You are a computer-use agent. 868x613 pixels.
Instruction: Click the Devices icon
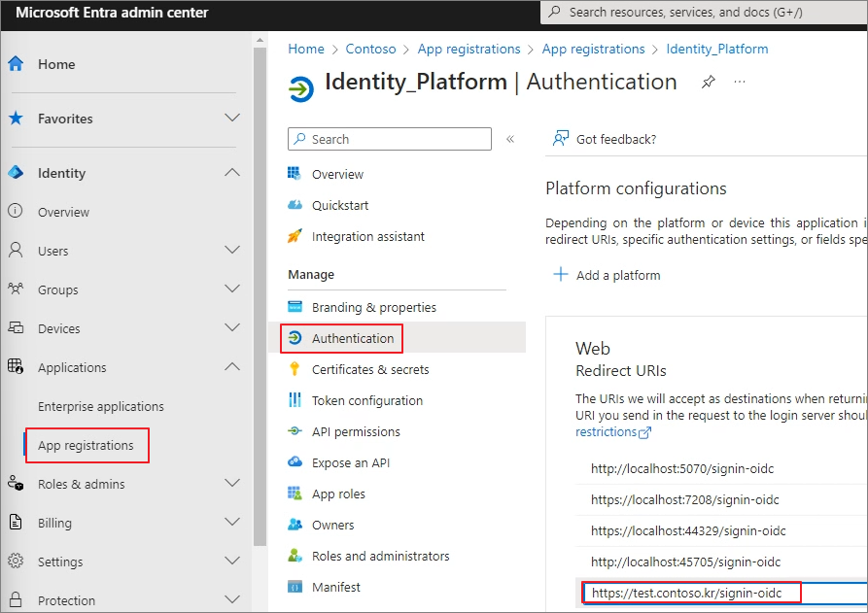pyautogui.click(x=16, y=327)
